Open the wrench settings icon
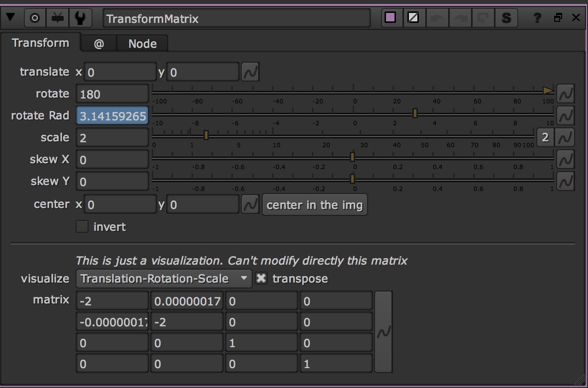Image resolution: width=588 pixels, height=388 pixels. point(80,18)
